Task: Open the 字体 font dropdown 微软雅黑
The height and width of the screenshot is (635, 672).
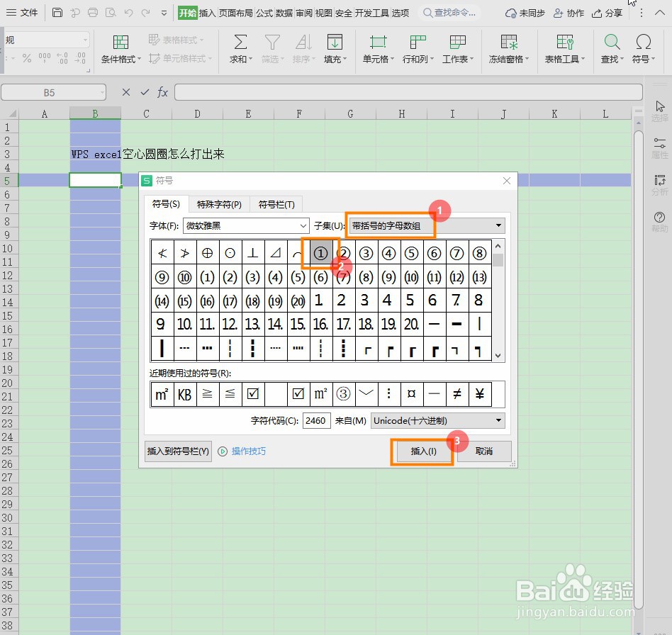Action: pyautogui.click(x=246, y=226)
